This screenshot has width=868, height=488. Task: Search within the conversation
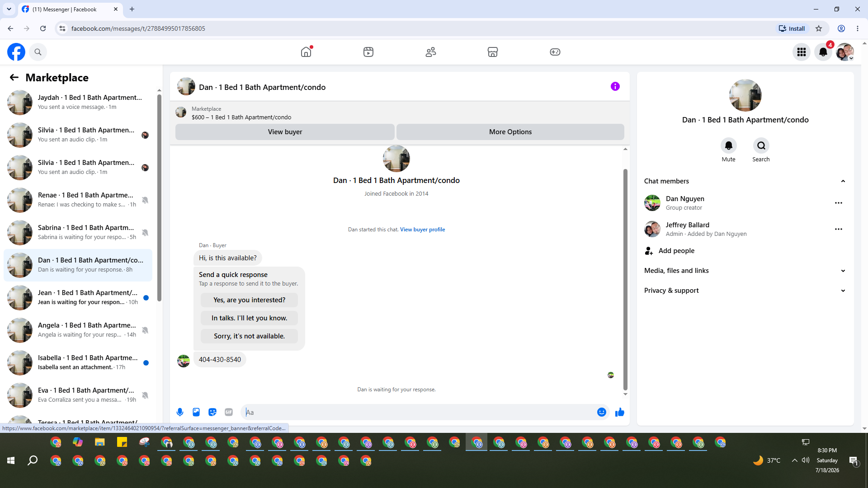[761, 145]
